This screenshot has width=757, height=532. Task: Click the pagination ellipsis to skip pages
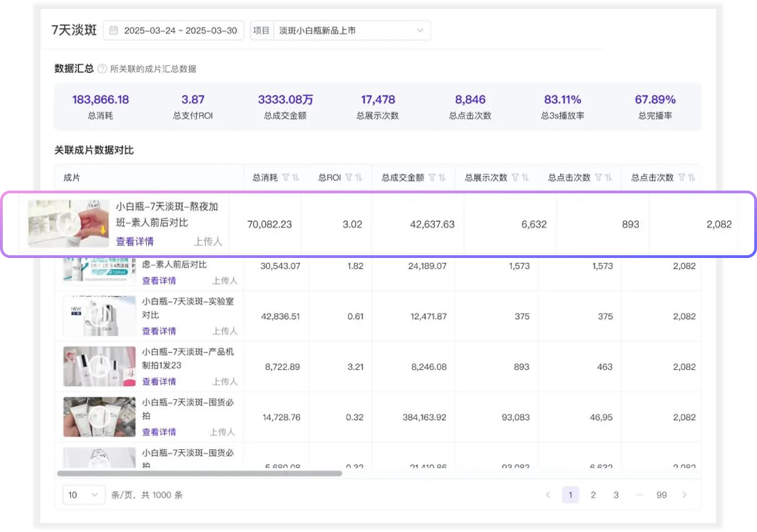click(x=639, y=495)
